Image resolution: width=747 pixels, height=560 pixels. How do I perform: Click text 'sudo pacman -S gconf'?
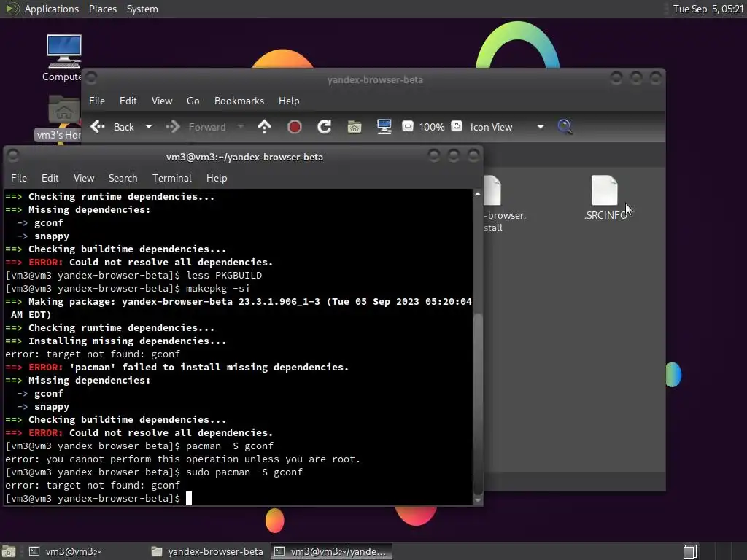(x=244, y=472)
